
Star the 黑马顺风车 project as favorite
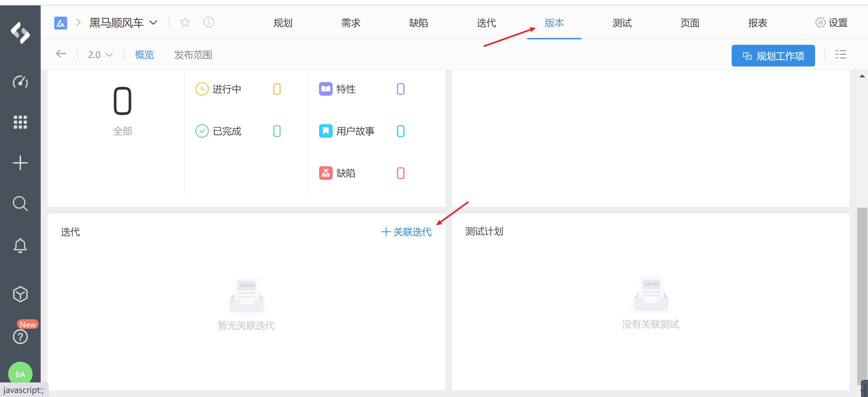tap(185, 22)
